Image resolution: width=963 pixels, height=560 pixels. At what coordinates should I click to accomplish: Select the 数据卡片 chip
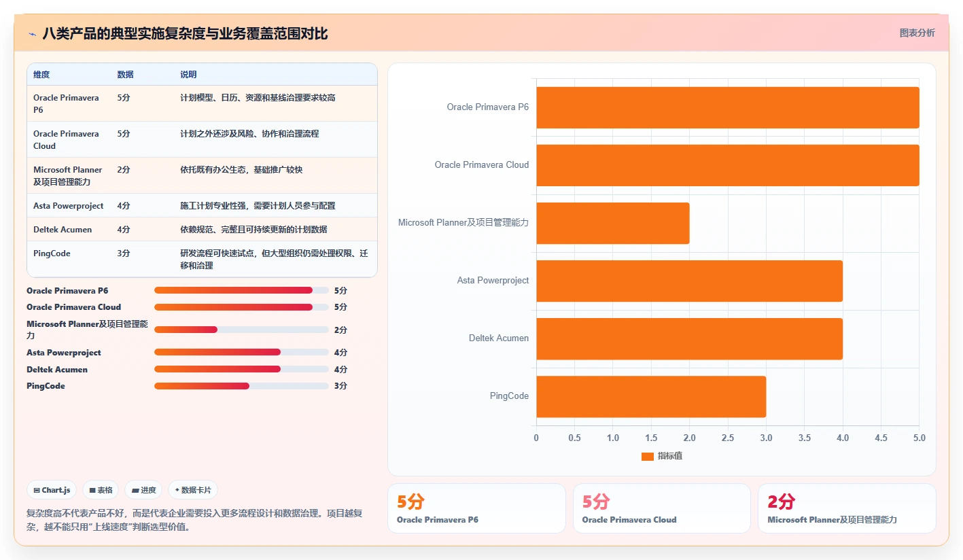pyautogui.click(x=193, y=490)
